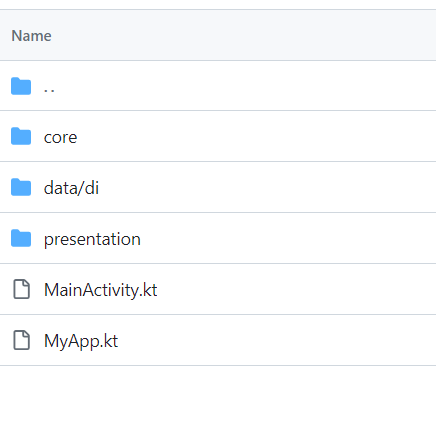
Task: Open the MainActivity.kt file link
Action: coord(100,290)
